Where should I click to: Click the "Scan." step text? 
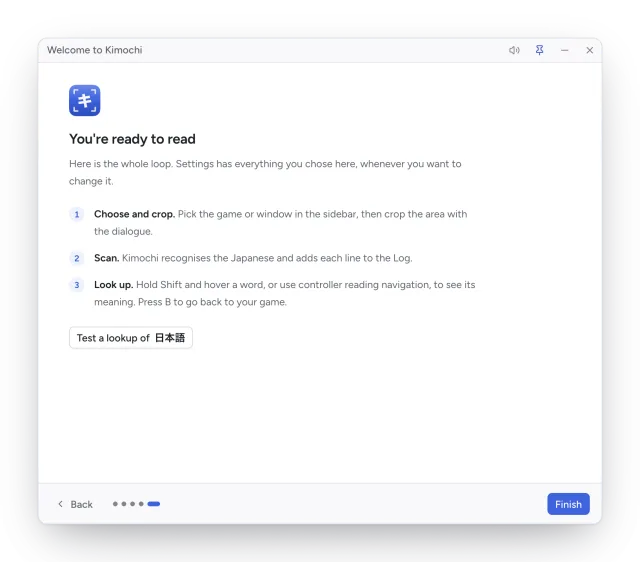pyautogui.click(x=107, y=258)
